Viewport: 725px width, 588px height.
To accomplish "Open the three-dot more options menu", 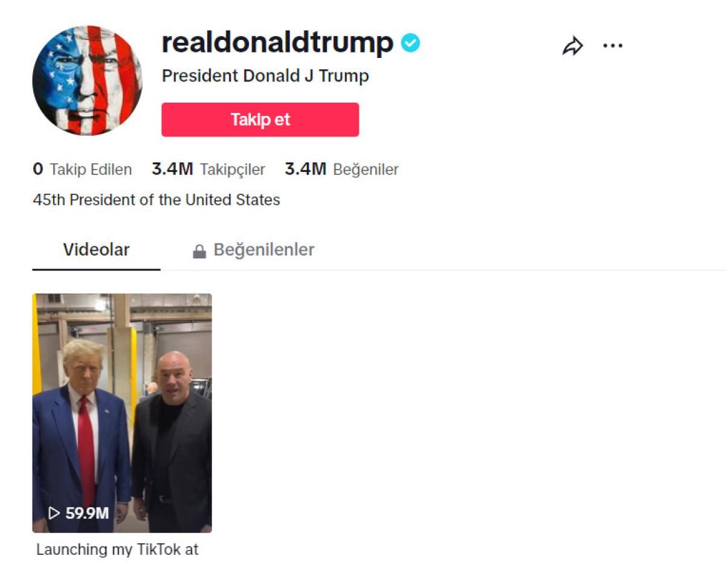I will tap(613, 46).
